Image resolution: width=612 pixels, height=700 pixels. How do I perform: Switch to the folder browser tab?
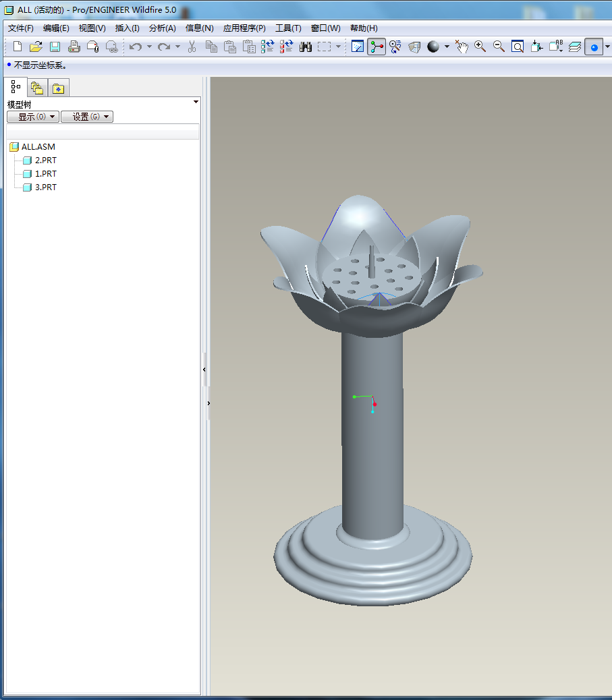37,88
